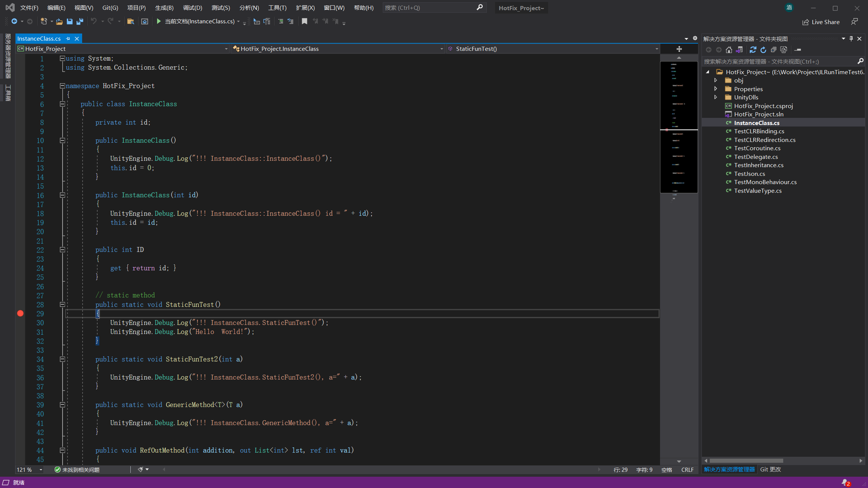Open the Git(G) menu
868x488 pixels.
(x=110, y=8)
